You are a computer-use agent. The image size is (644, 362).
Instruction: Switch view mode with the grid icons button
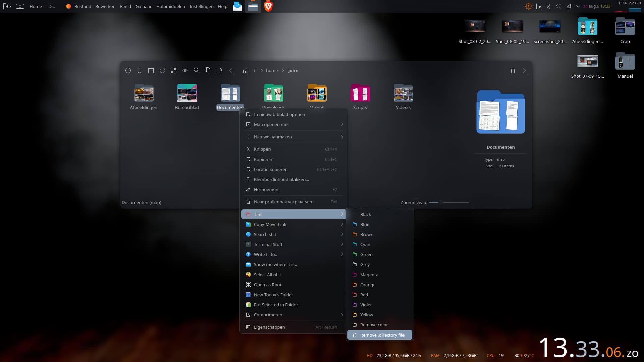pyautogui.click(x=174, y=70)
